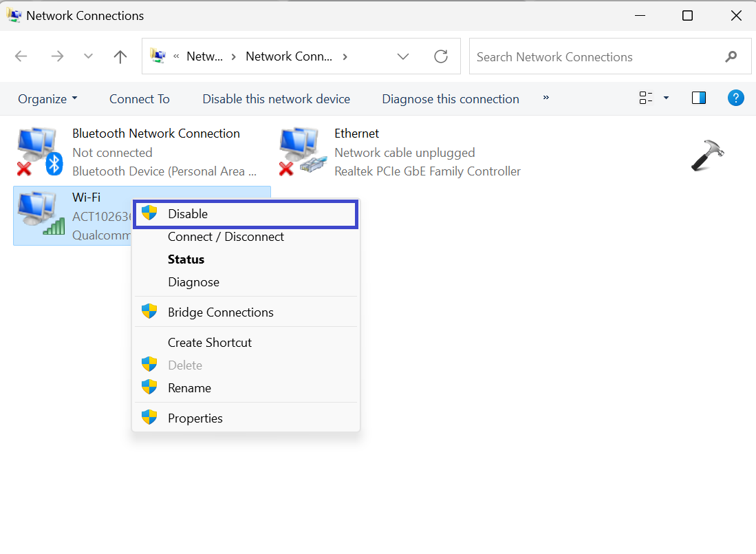Expand the address bar history dropdown

(x=403, y=56)
